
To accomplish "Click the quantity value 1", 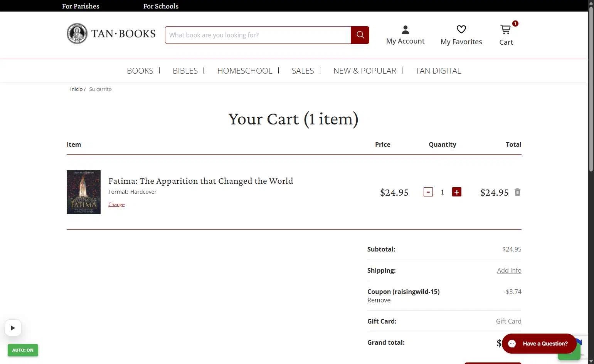I will [x=443, y=192].
